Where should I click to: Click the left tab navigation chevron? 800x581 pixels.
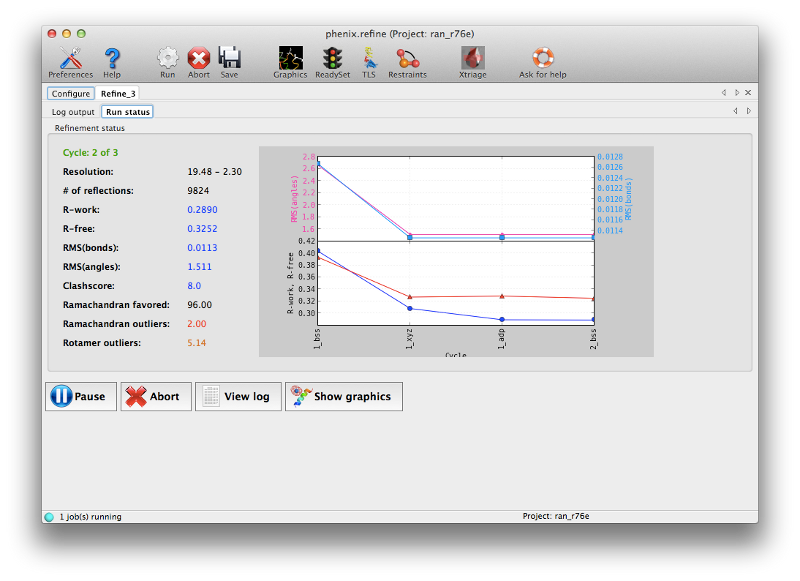[x=723, y=92]
